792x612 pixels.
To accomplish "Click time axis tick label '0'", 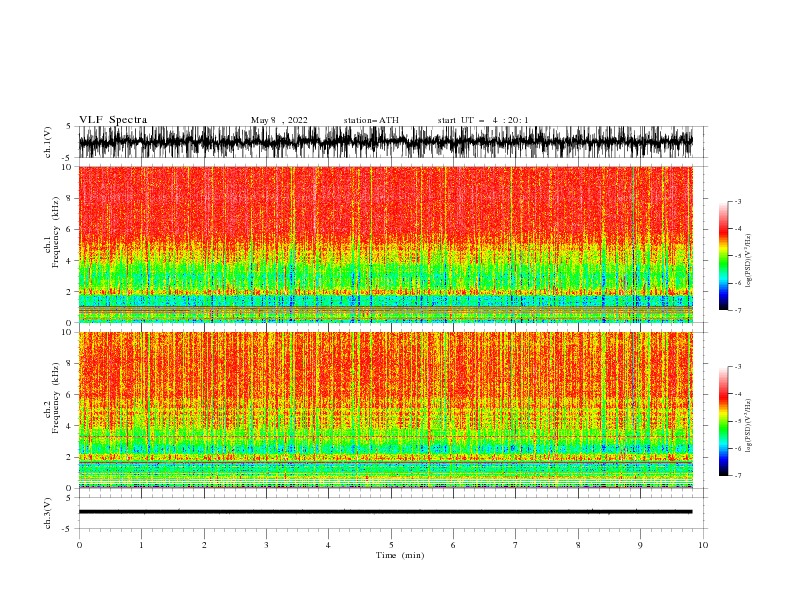I will [x=79, y=545].
